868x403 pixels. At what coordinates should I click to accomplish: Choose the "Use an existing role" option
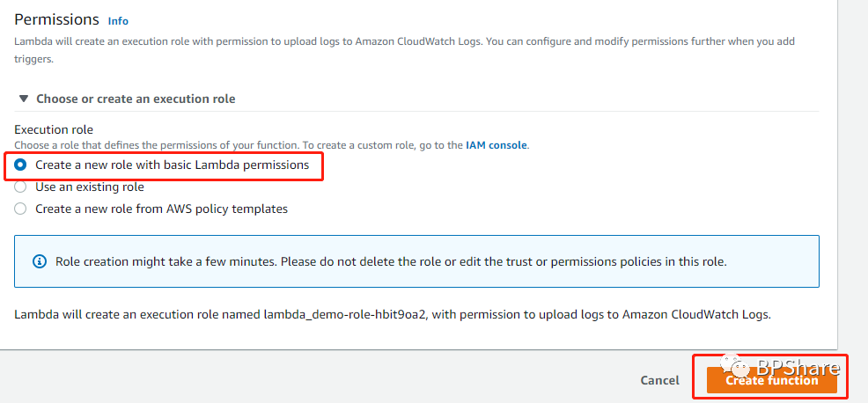click(21, 187)
